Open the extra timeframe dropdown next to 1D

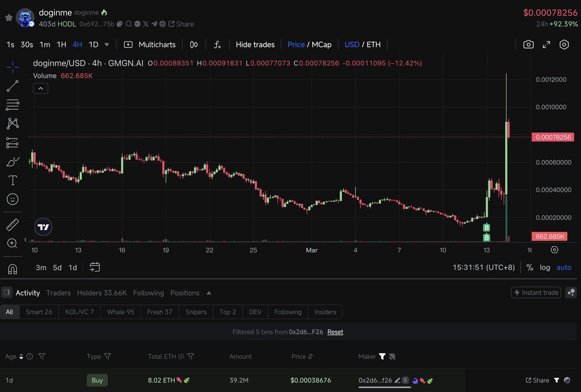click(107, 44)
